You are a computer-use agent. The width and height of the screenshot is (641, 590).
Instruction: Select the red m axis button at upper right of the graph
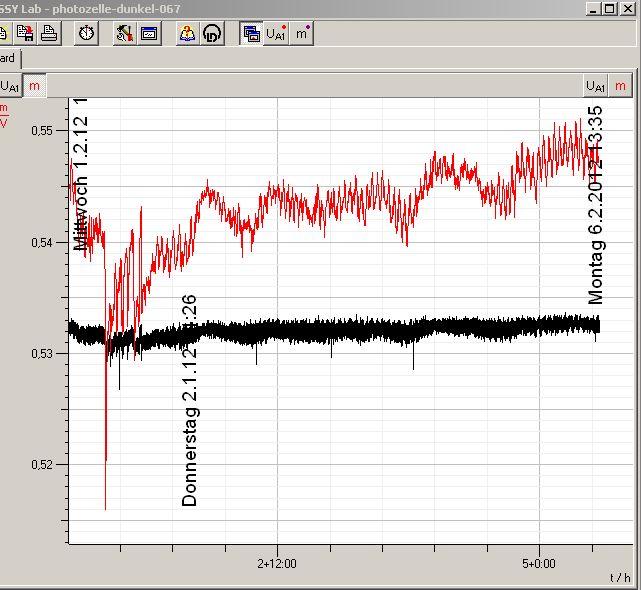coord(620,86)
